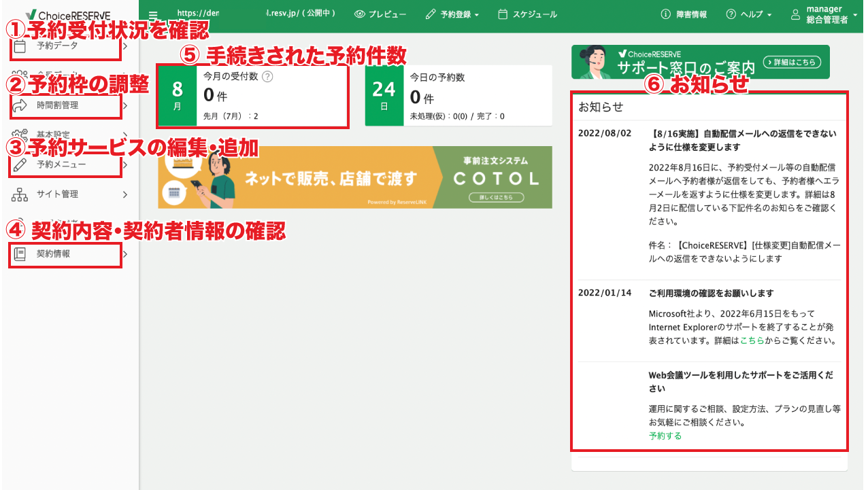Click the question mark beside 今月の受付数
This screenshot has height=490, width=868.
click(267, 77)
